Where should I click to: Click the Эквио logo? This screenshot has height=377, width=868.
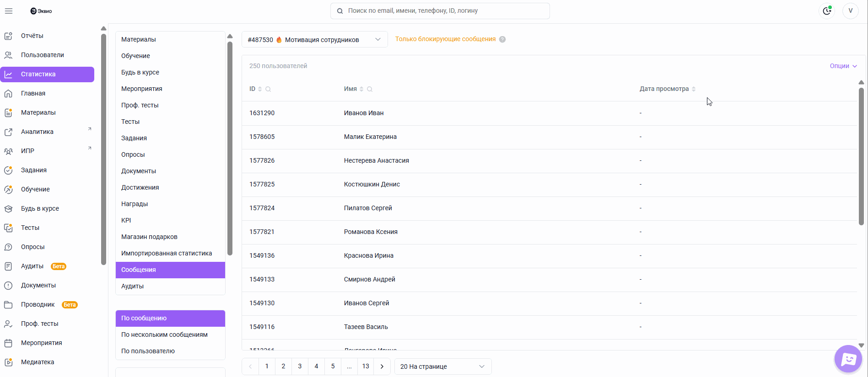coord(41,11)
